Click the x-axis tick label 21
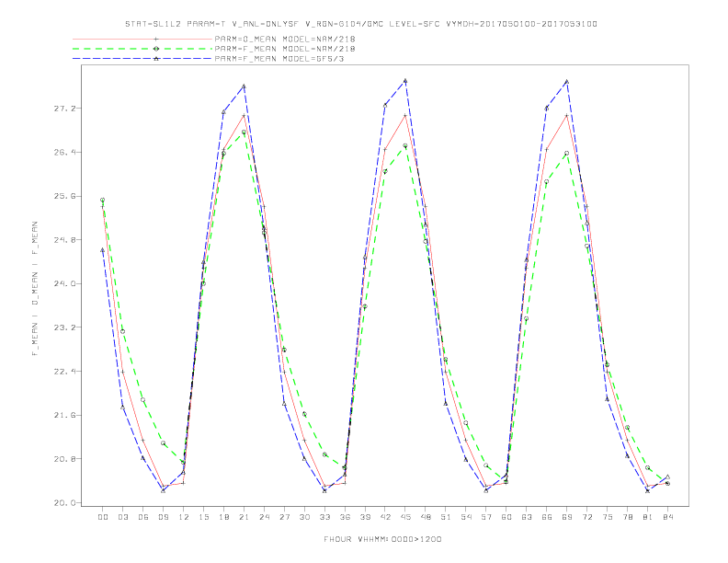Viewport: 728px width, 563px height. pyautogui.click(x=244, y=517)
